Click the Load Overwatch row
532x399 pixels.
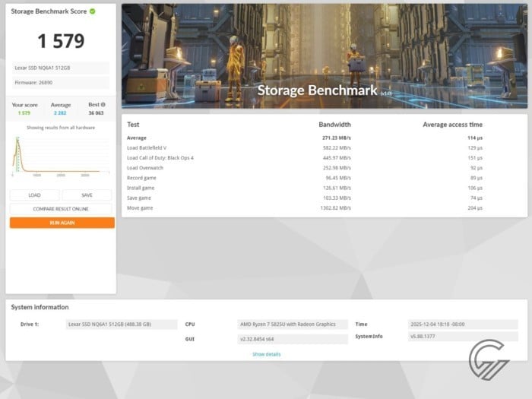(x=304, y=168)
